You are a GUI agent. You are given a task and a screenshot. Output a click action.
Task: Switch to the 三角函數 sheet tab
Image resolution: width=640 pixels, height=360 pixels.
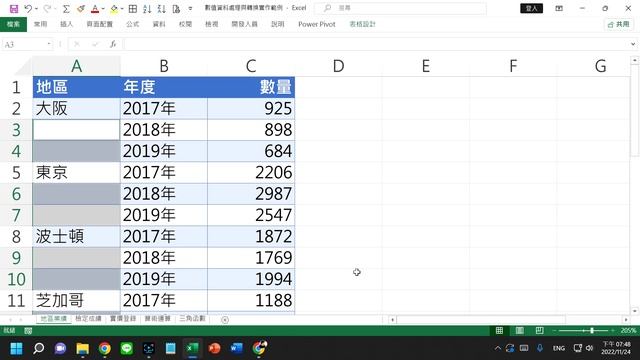click(x=192, y=319)
